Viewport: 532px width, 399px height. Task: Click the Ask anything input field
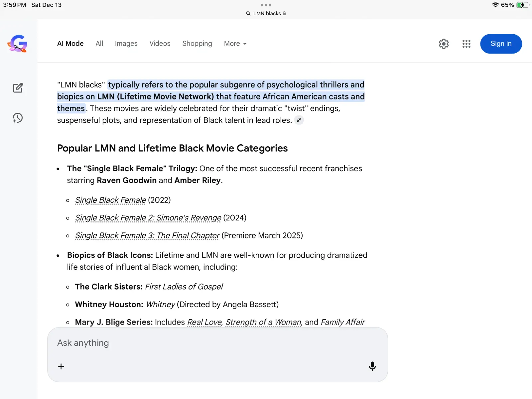pos(213,343)
